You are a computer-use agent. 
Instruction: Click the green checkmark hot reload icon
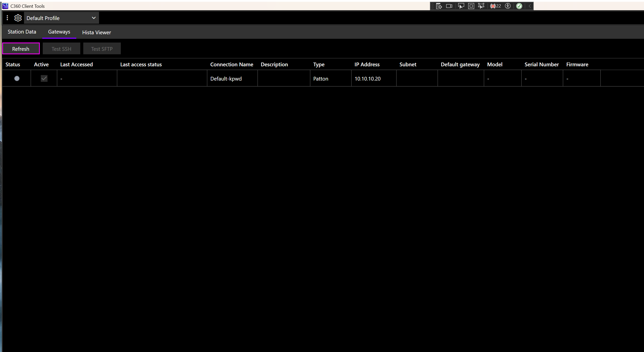click(x=519, y=6)
